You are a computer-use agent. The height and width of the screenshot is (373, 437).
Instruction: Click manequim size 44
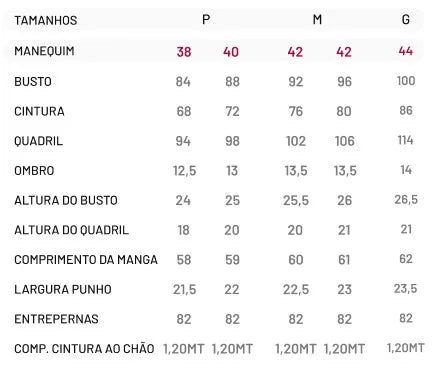tap(406, 51)
